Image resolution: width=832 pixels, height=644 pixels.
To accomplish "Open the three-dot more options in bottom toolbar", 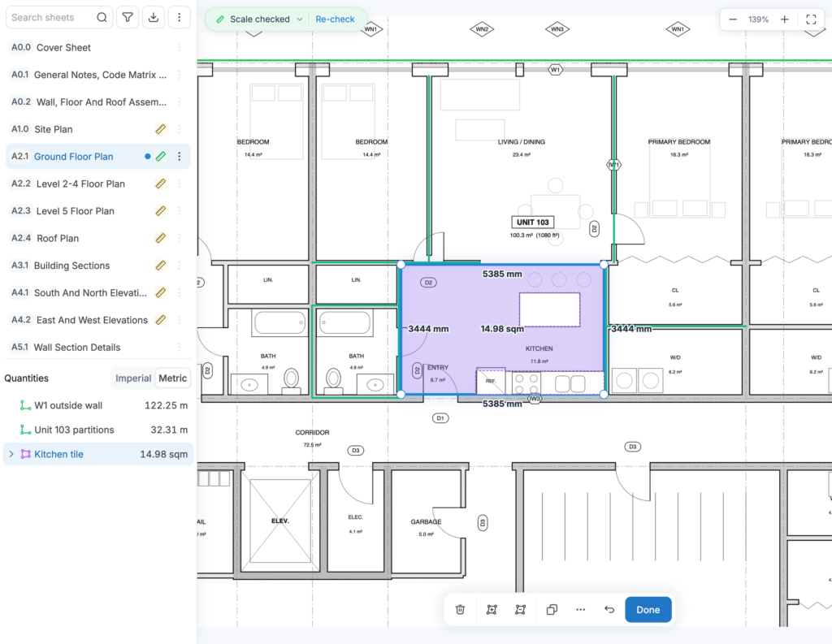I will pyautogui.click(x=580, y=610).
